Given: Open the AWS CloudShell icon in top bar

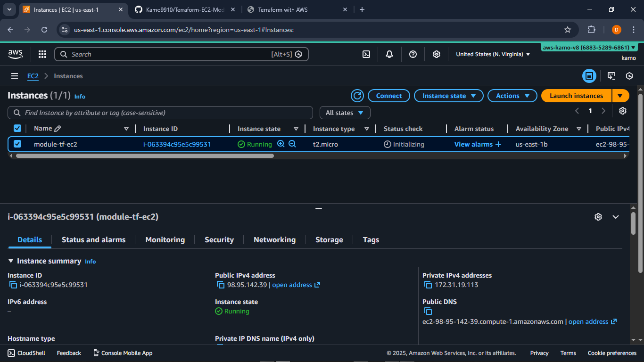Looking at the screenshot, I should [366, 54].
